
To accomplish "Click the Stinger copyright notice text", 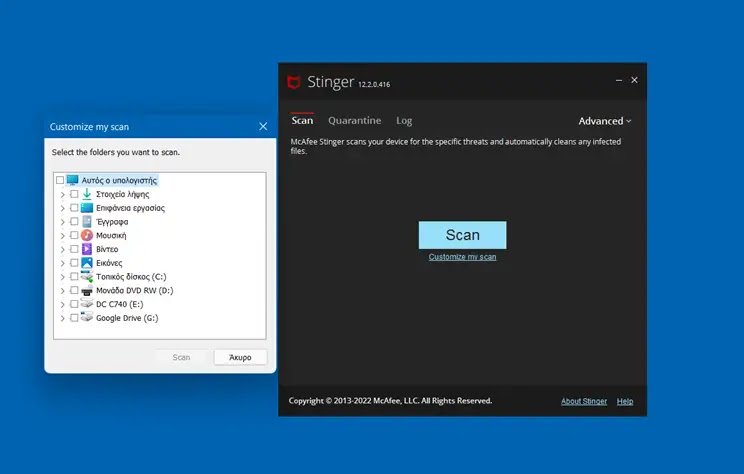I will click(390, 400).
